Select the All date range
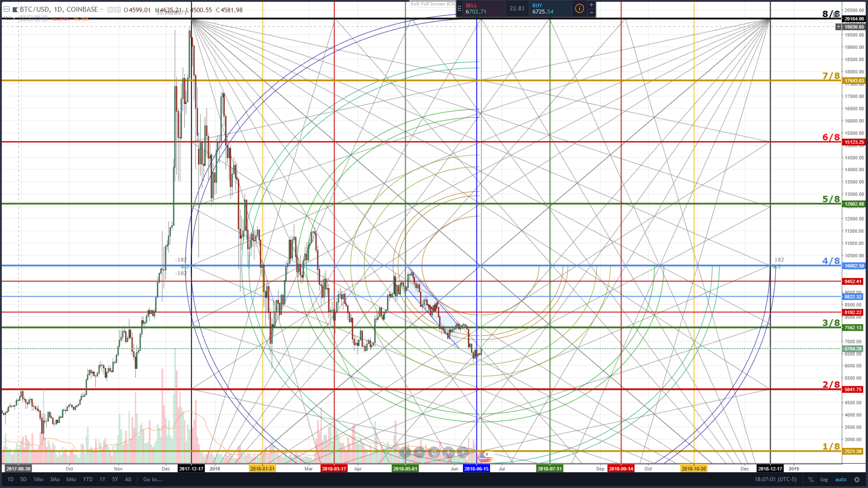 pos(128,479)
